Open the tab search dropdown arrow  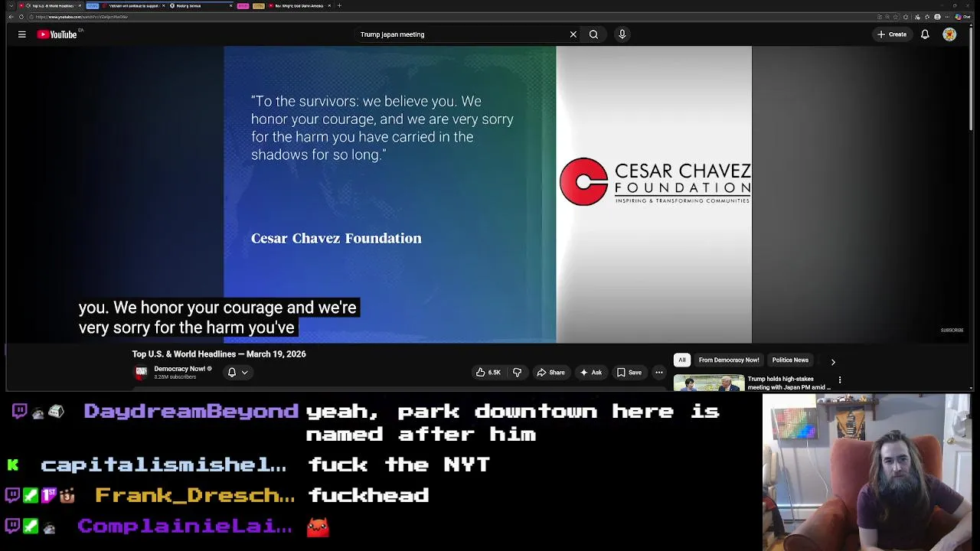coord(11,6)
